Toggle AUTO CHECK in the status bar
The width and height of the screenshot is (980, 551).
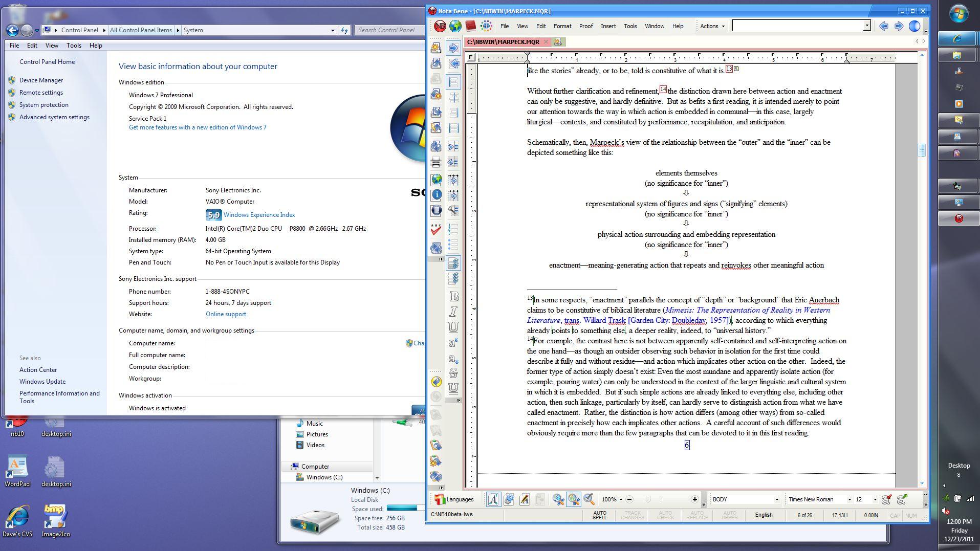click(665, 515)
